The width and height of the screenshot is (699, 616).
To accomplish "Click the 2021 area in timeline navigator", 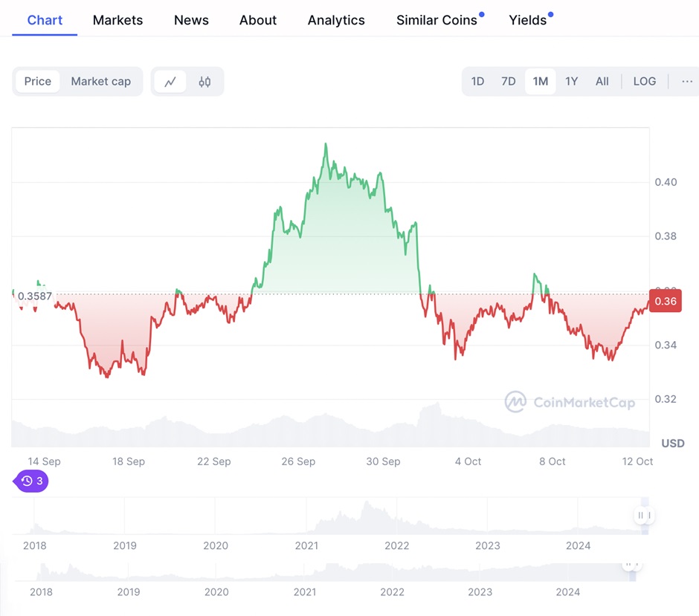I will [x=306, y=545].
